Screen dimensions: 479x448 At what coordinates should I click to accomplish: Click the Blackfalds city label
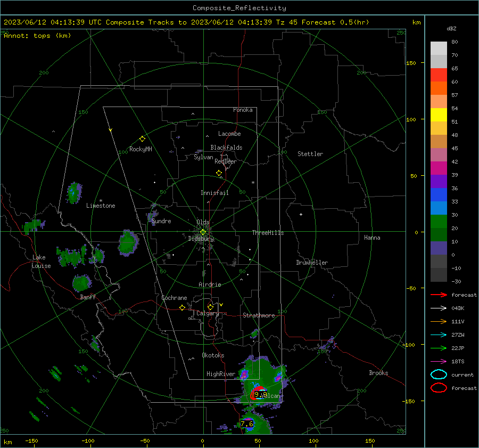(226, 148)
